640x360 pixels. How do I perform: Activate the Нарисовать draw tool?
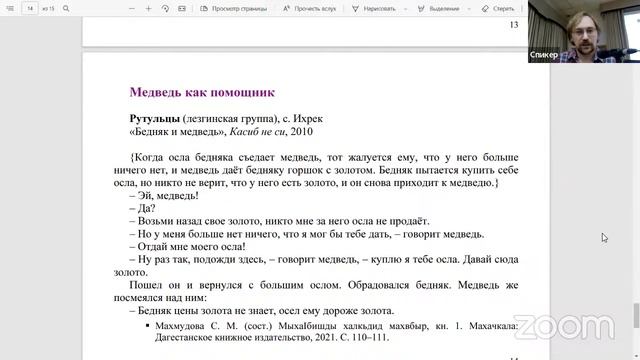374,8
